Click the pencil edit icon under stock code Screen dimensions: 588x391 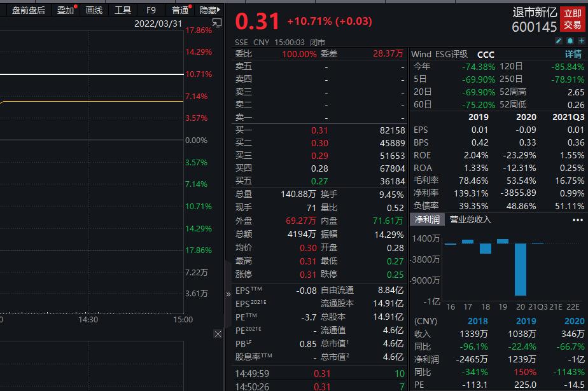[559, 41]
